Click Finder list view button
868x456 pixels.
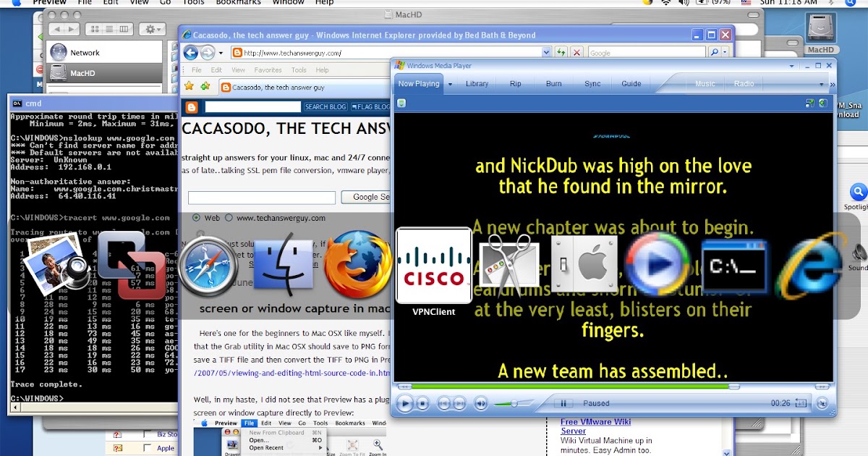click(109, 29)
